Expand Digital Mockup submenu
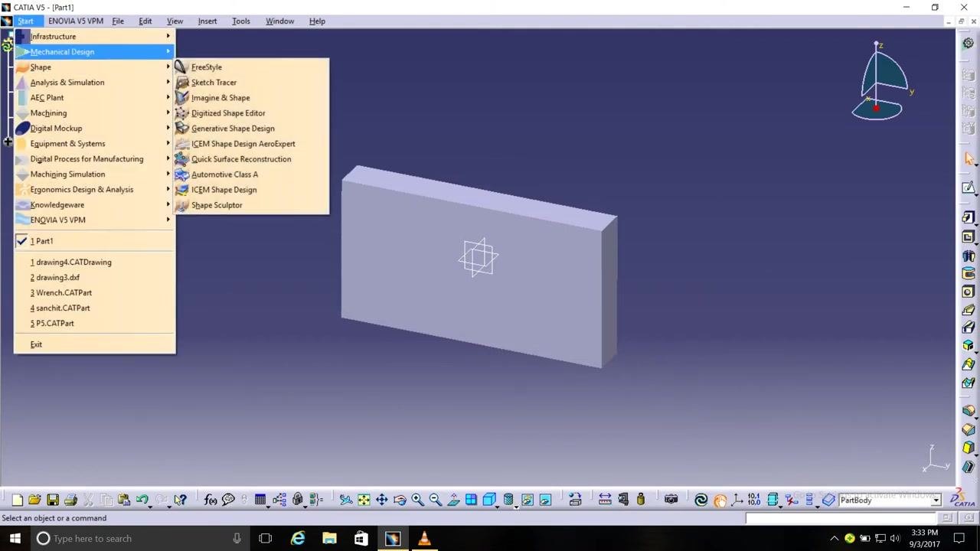Screen dimensions: 980x551 95,129
